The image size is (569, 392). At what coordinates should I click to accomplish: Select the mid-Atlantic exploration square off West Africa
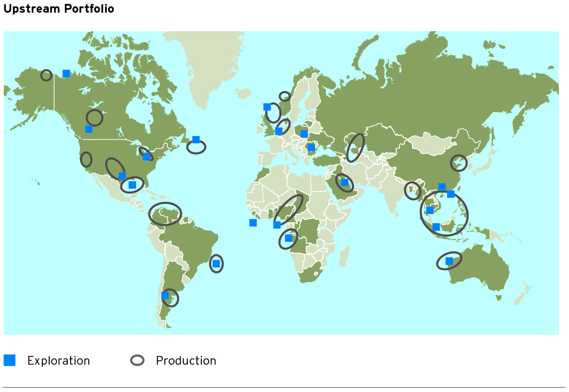[253, 223]
